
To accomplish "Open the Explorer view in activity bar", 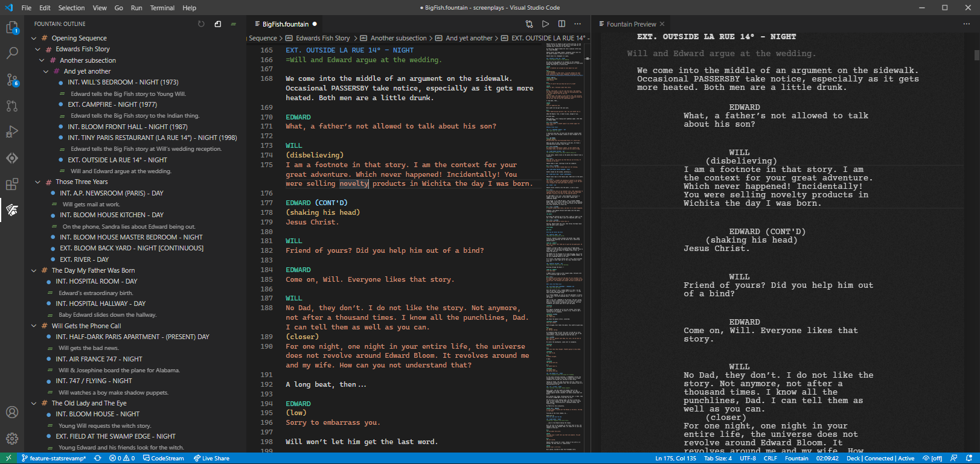I will (12, 28).
